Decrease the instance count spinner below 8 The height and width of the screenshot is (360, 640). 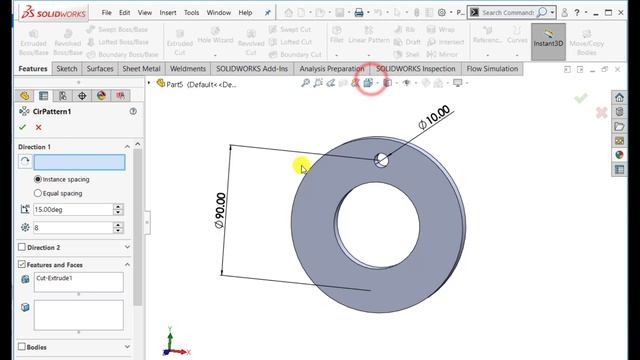118,230
